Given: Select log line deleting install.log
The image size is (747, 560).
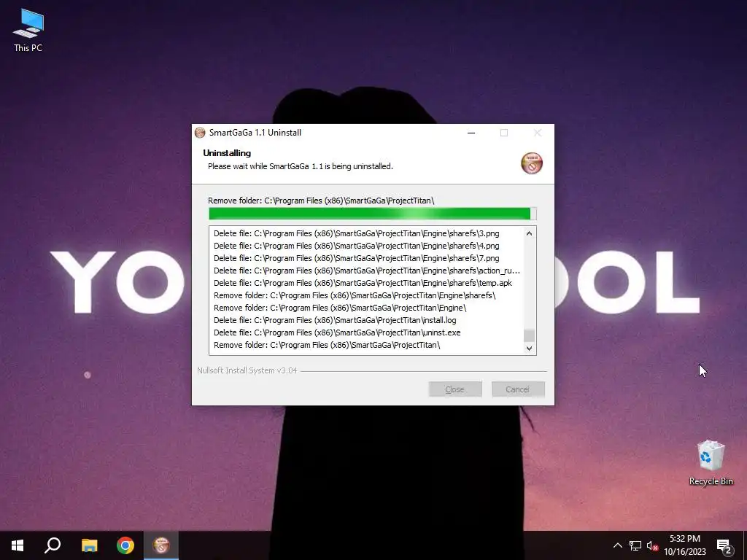Looking at the screenshot, I should (x=335, y=320).
